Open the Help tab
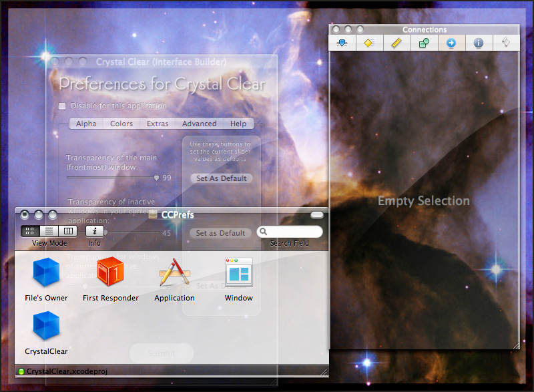The height and width of the screenshot is (392, 534). pyautogui.click(x=238, y=124)
